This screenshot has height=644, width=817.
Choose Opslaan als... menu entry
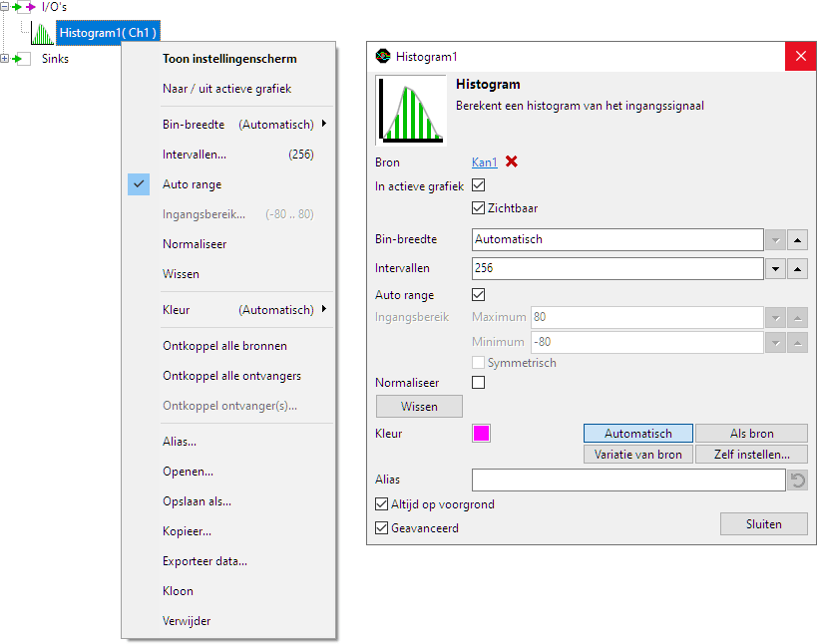pyautogui.click(x=229, y=501)
